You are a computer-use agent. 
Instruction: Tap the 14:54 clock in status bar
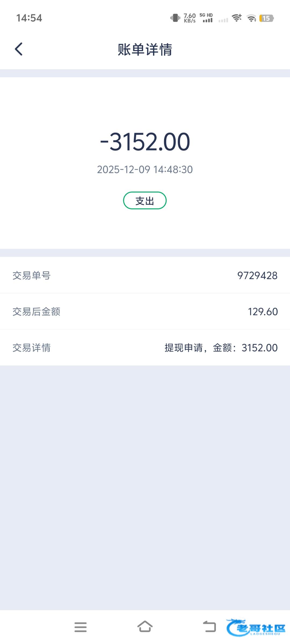coord(29,18)
